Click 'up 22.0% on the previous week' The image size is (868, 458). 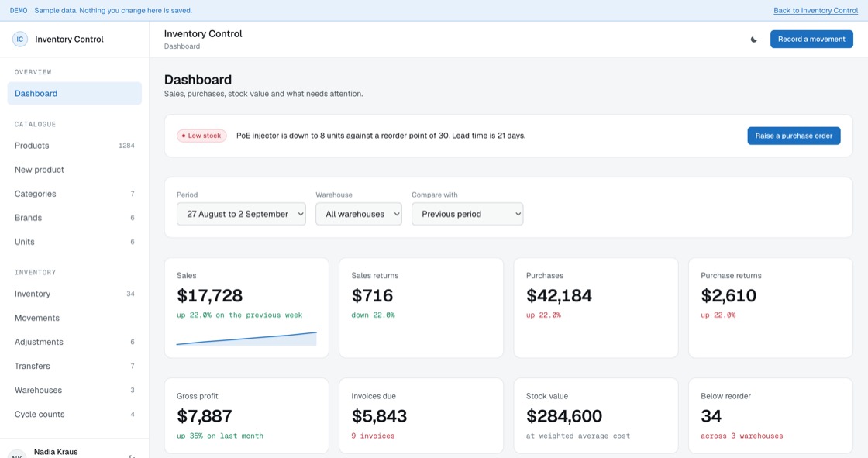[x=239, y=315]
